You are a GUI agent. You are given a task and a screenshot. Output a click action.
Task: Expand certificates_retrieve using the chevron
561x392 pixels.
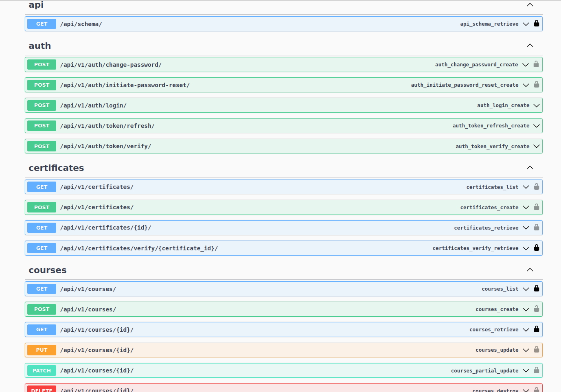point(526,228)
